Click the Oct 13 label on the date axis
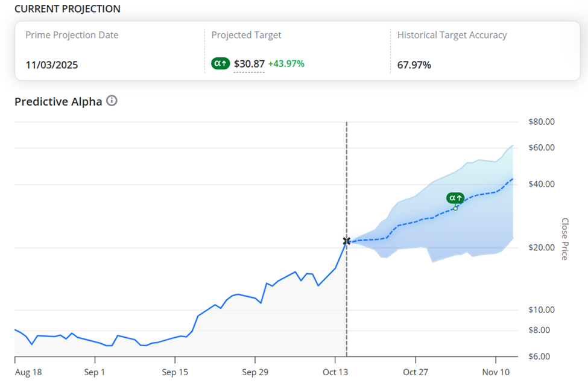 point(337,372)
